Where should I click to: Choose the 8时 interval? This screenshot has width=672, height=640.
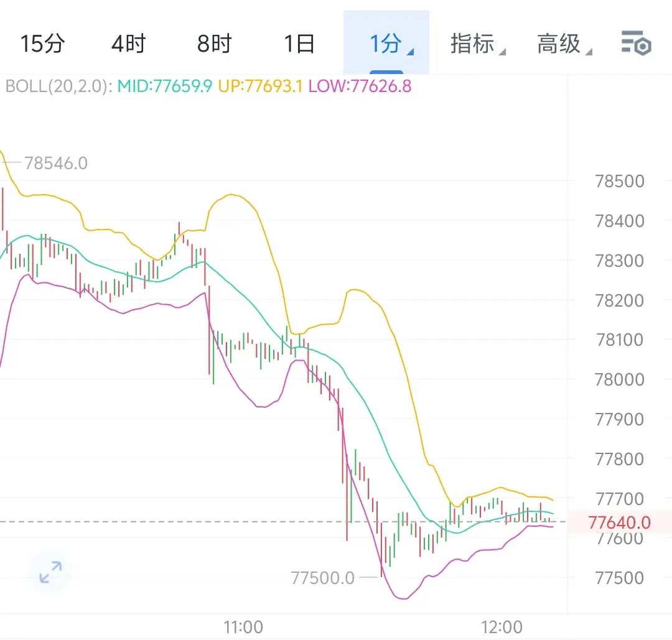coord(214,44)
